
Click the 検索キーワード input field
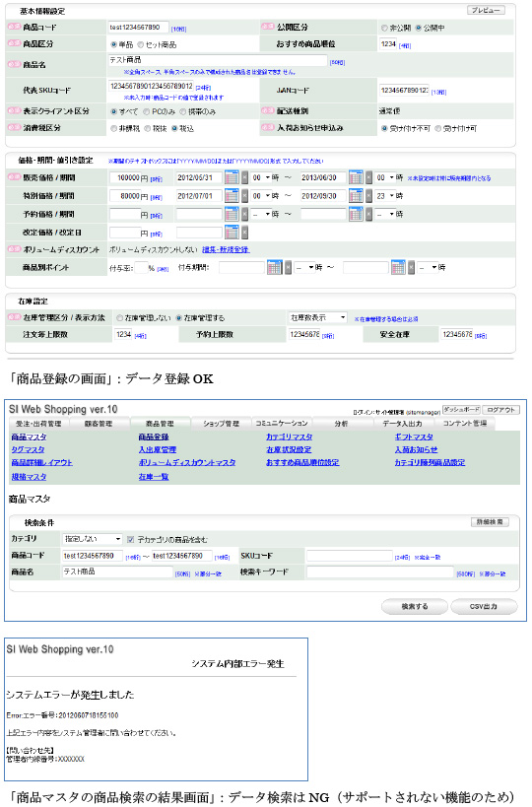(380, 572)
